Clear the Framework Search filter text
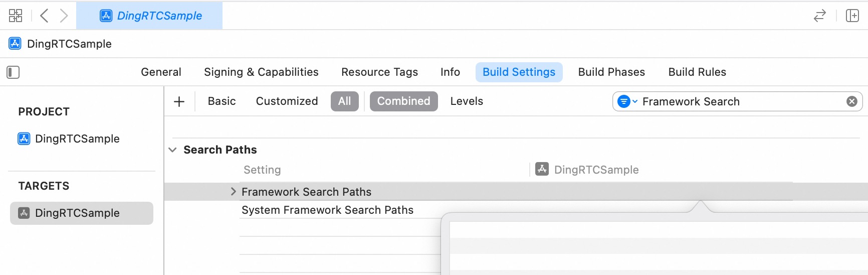Viewport: 868px width, 275px height. (x=851, y=101)
